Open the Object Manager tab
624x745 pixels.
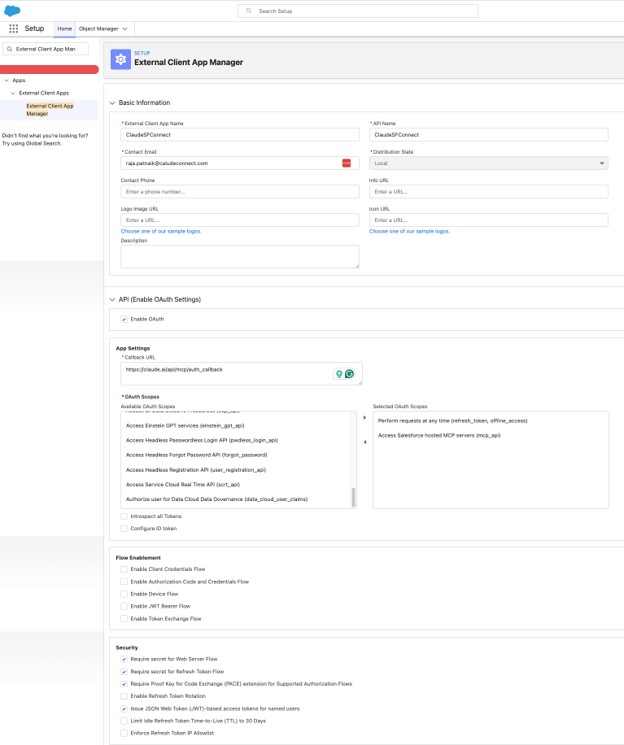[x=98, y=29]
